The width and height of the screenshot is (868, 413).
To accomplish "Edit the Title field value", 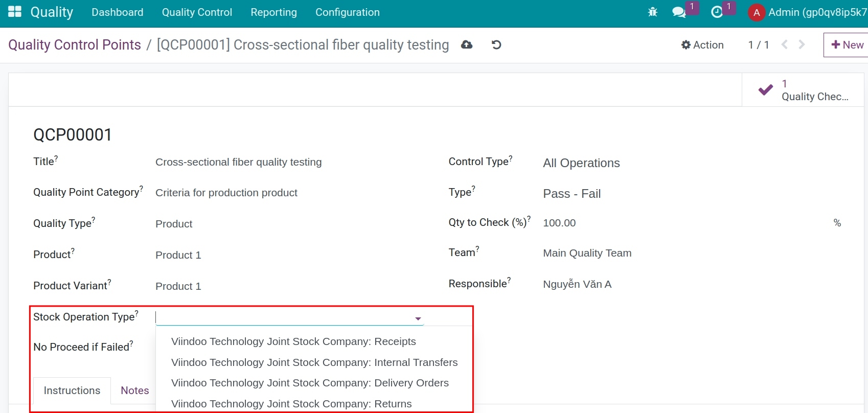I will pyautogui.click(x=239, y=162).
